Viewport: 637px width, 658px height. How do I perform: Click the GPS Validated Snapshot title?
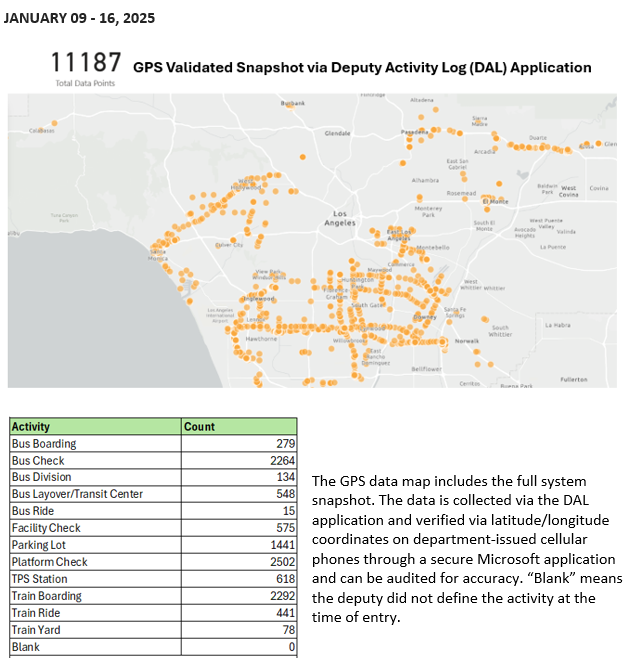[362, 68]
